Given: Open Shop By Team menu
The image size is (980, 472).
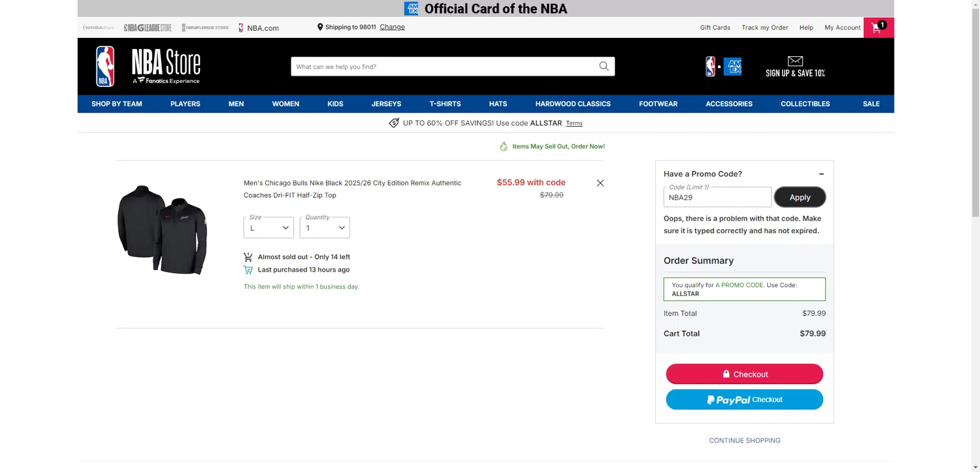Looking at the screenshot, I should (117, 104).
